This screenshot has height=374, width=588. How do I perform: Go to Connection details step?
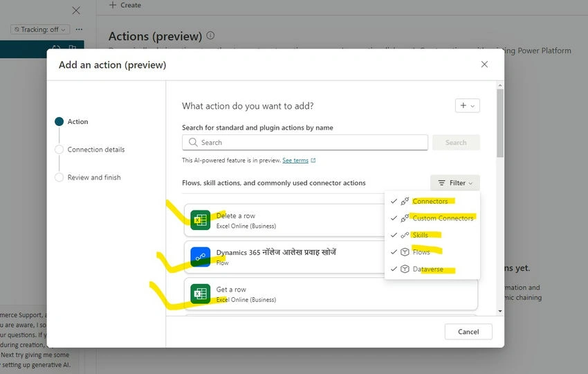tap(90, 150)
